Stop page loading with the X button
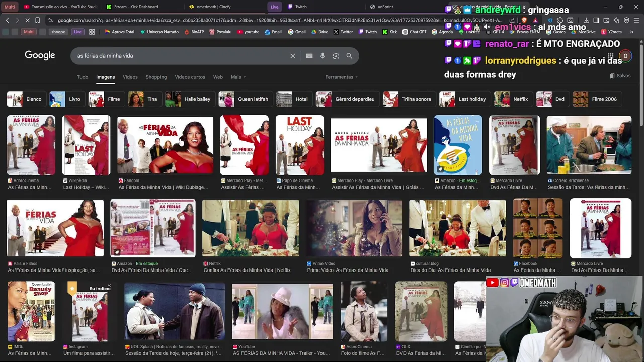644x362 pixels. coord(26,20)
